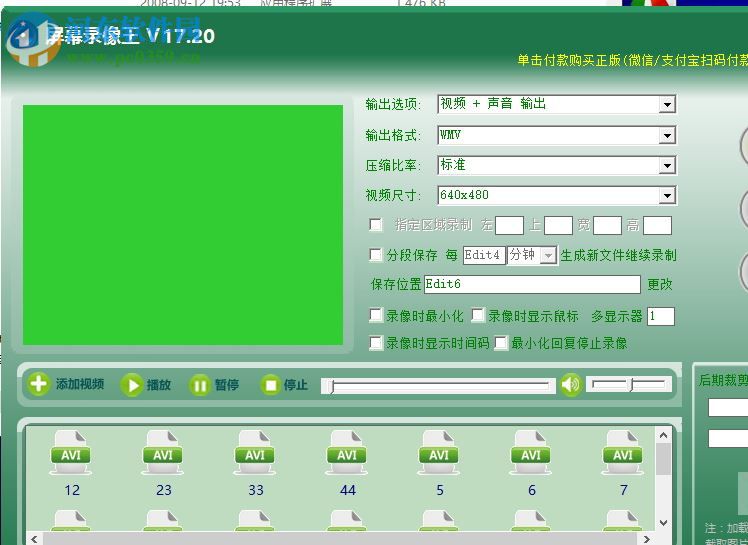
Task: Click the file list scroll down arrow
Action: [663, 523]
